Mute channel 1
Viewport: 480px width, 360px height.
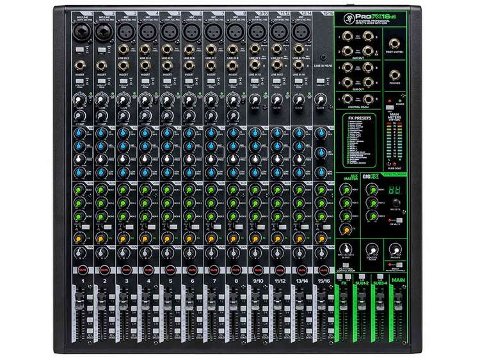click(82, 269)
